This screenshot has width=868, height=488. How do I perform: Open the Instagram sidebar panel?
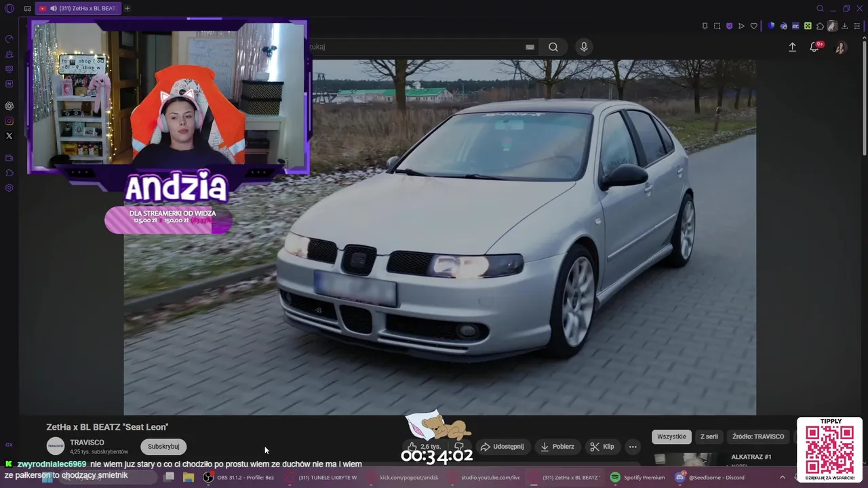pyautogui.click(x=9, y=121)
